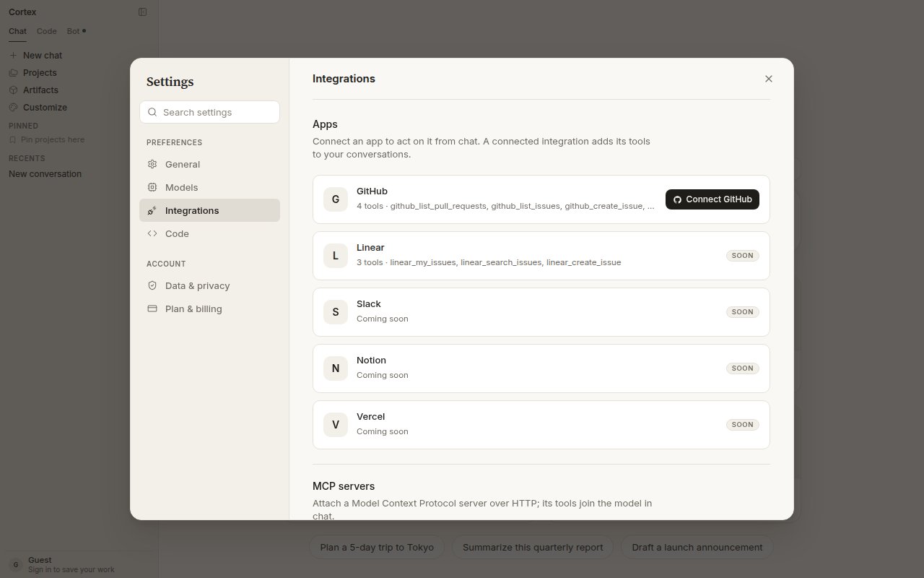Viewport: 924px width, 578px height.
Task: Open General preferences
Action: click(209, 164)
